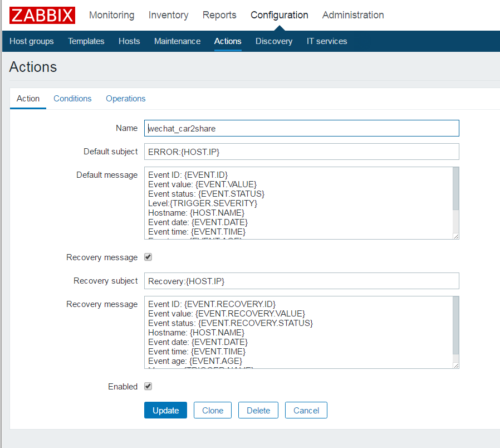Viewport: 500px width, 448px height.
Task: Switch to the Conditions tab
Action: 72,99
